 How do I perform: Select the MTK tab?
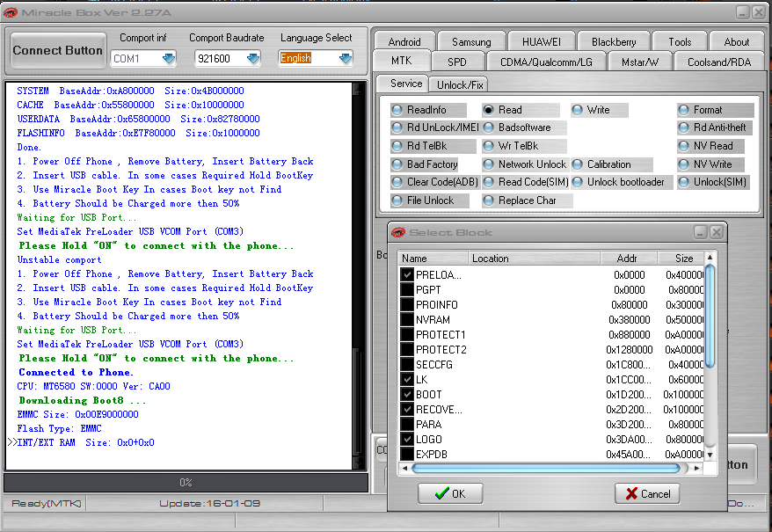(401, 61)
